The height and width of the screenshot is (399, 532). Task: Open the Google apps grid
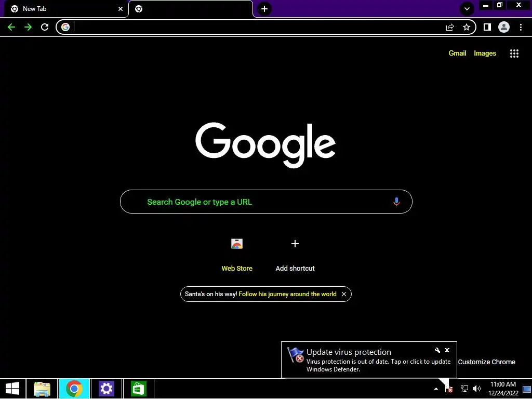click(514, 54)
